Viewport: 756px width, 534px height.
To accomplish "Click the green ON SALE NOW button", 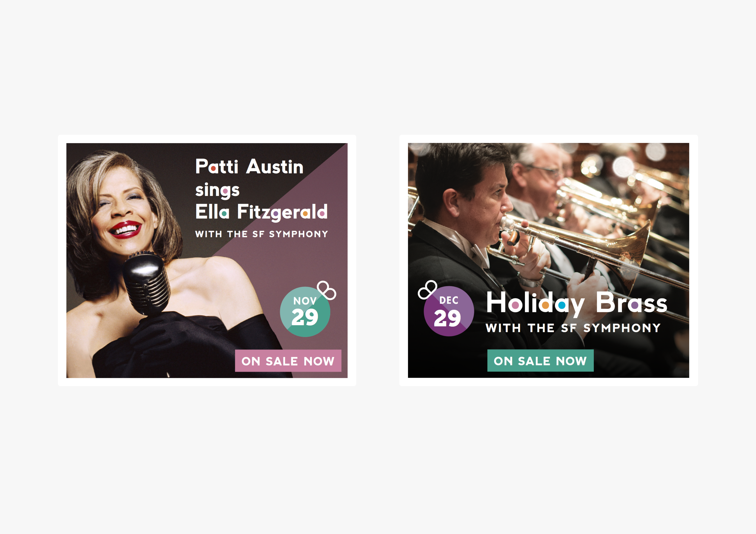I will pyautogui.click(x=540, y=361).
